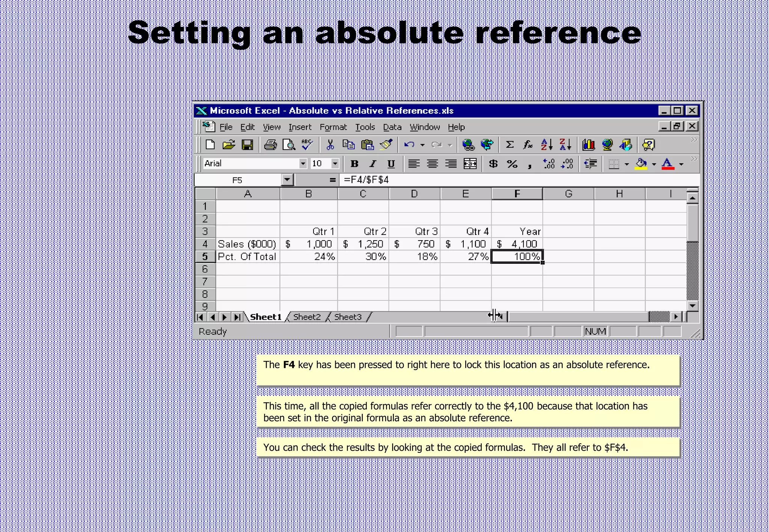The width and height of the screenshot is (769, 532).
Task: Toggle Bold formatting button
Action: (354, 164)
